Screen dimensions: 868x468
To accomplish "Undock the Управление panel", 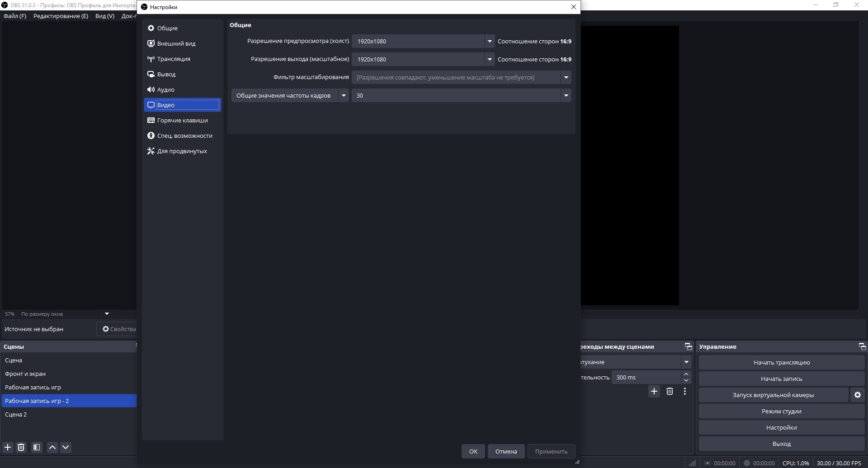I will (x=862, y=346).
